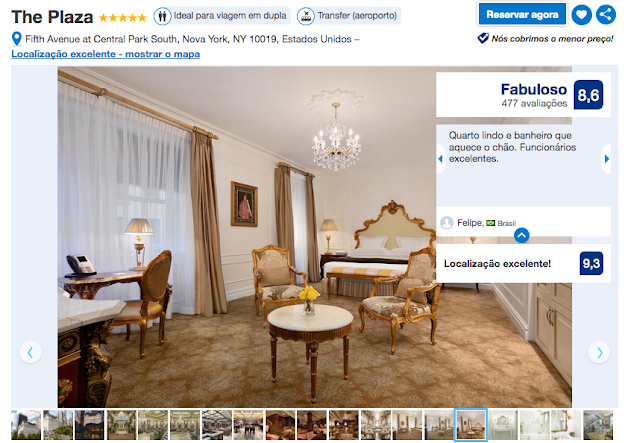The image size is (640, 443).
Task: Go to next guest review arrow
Action: click(607, 159)
